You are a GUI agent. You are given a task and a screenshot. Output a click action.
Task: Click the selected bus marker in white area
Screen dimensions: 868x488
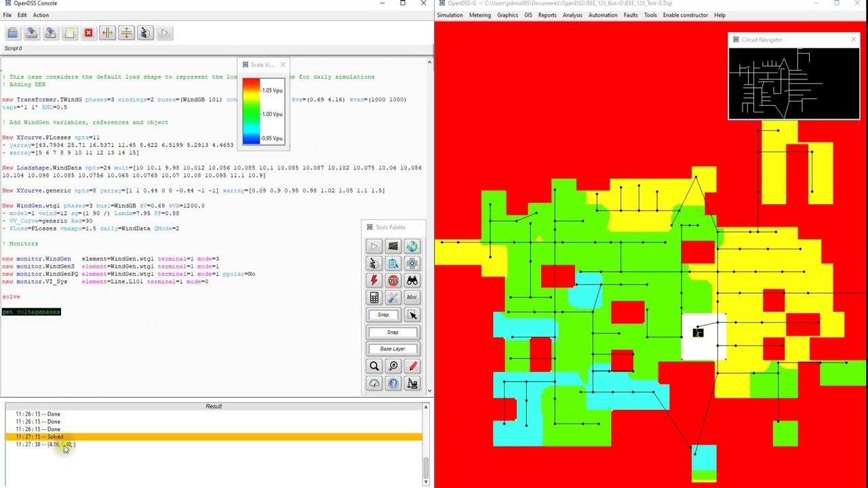[698, 333]
